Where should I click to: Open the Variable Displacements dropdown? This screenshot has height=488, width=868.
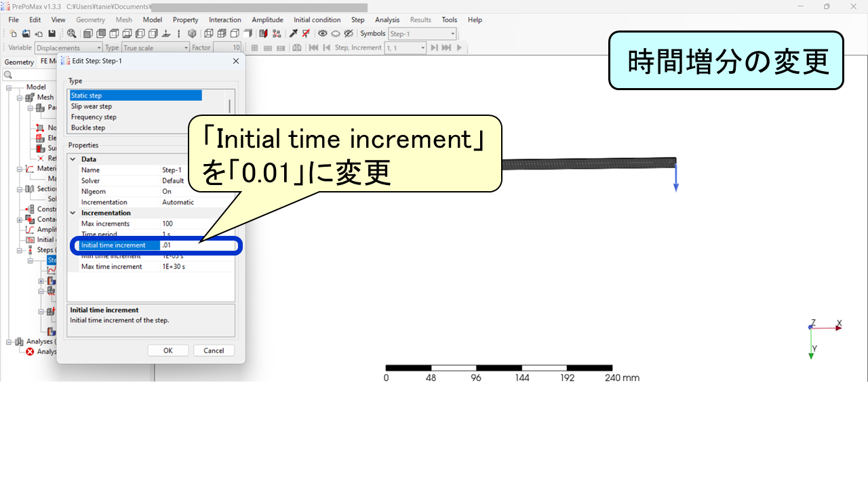[x=68, y=47]
